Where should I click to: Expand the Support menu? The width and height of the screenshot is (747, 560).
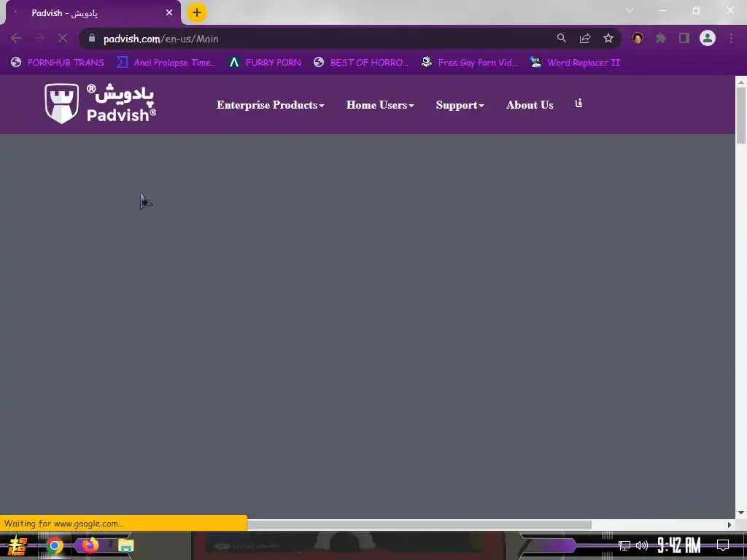tap(460, 105)
